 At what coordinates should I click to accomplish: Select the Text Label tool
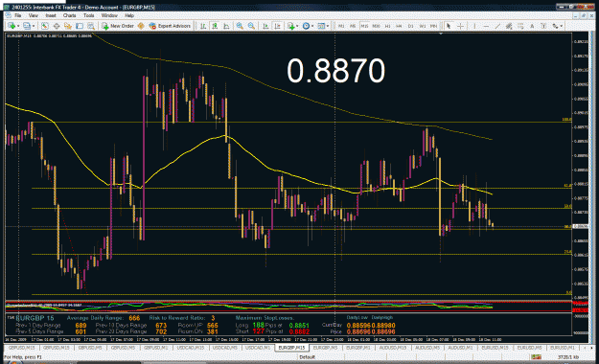(x=543, y=26)
